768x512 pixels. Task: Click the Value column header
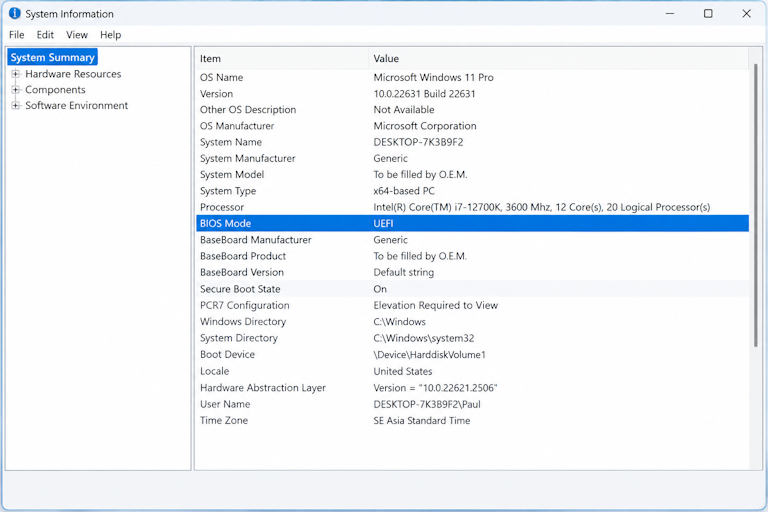coord(558,59)
